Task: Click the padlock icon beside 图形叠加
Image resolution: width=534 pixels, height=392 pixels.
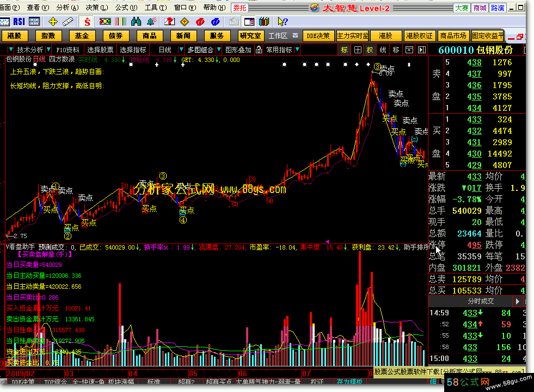Action: (x=259, y=50)
